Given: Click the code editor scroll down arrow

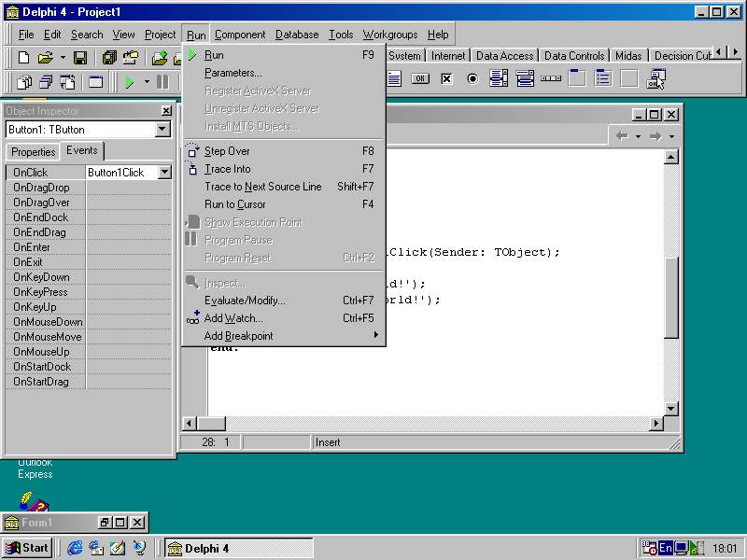Looking at the screenshot, I should [x=670, y=408].
